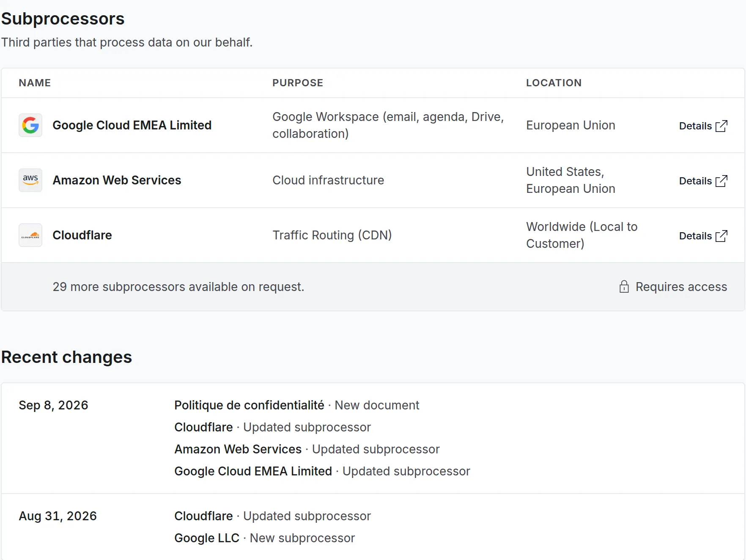Click the Sep 8, 2026 date
The height and width of the screenshot is (560, 746).
click(53, 405)
